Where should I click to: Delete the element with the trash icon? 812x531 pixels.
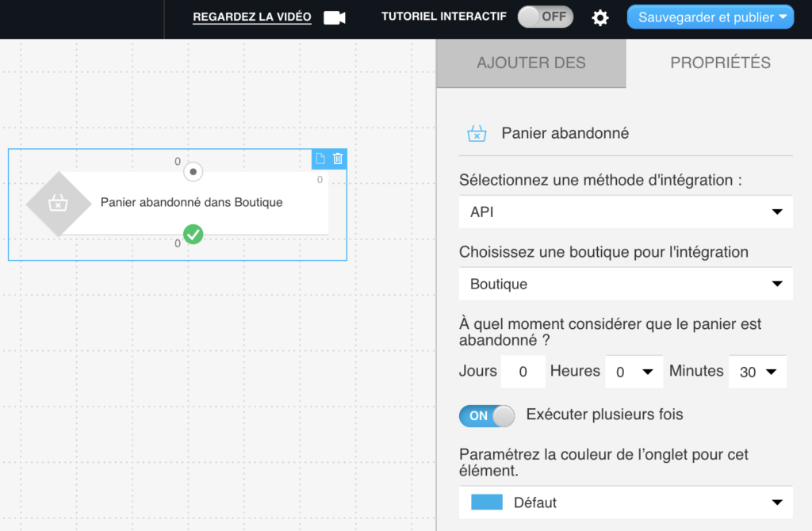pos(338,159)
